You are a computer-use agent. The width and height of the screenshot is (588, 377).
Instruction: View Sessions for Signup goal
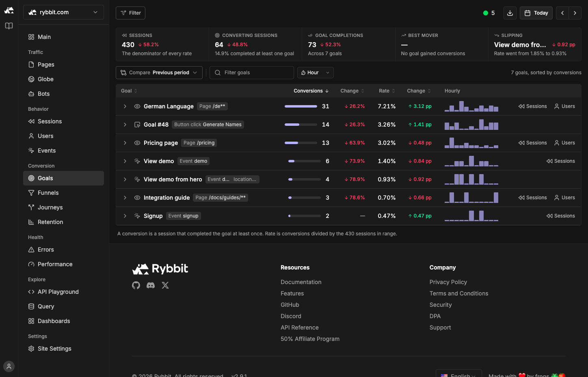560,216
